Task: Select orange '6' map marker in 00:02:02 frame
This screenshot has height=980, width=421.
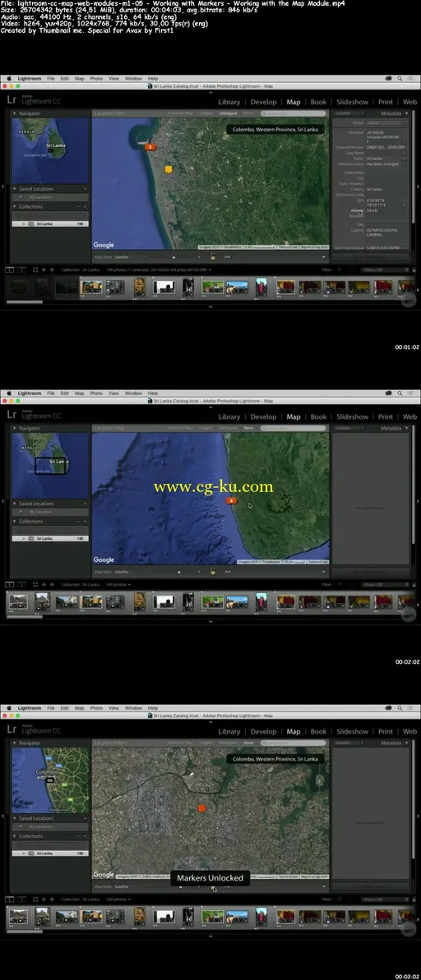Action: click(231, 500)
